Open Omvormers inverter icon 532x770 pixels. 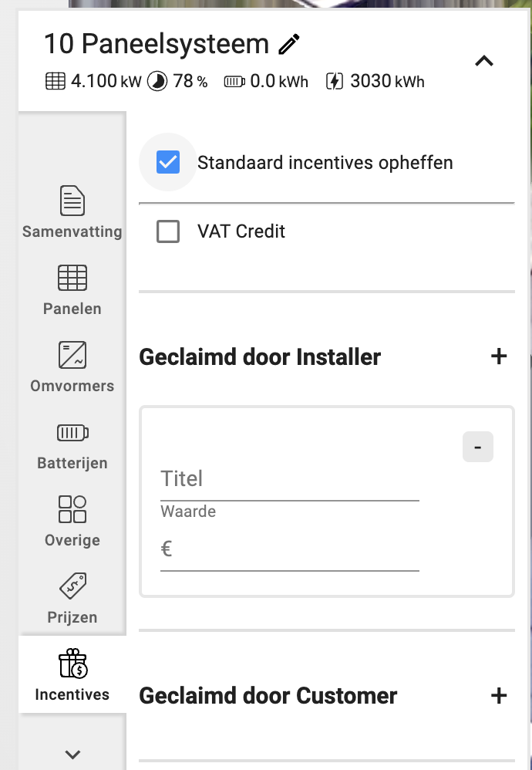pos(72,355)
